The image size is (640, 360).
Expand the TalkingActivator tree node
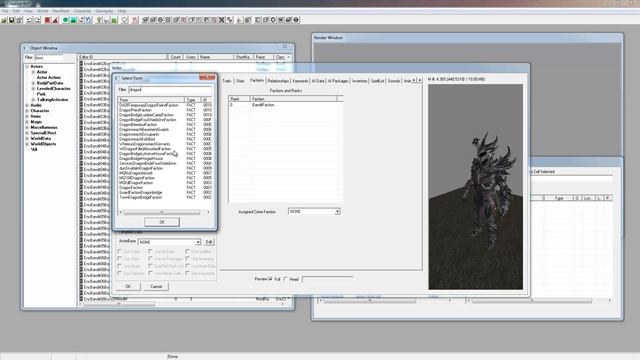click(x=33, y=100)
